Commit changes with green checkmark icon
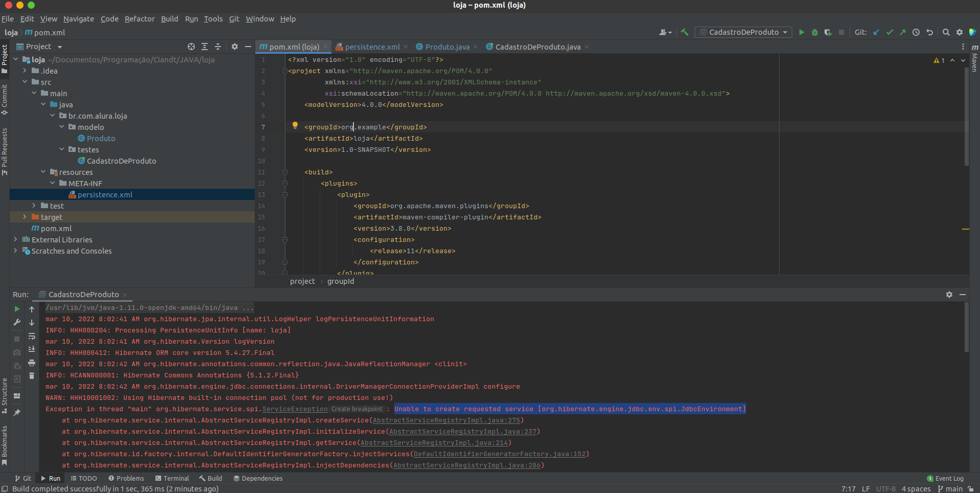This screenshot has height=493, width=980. 889,32
